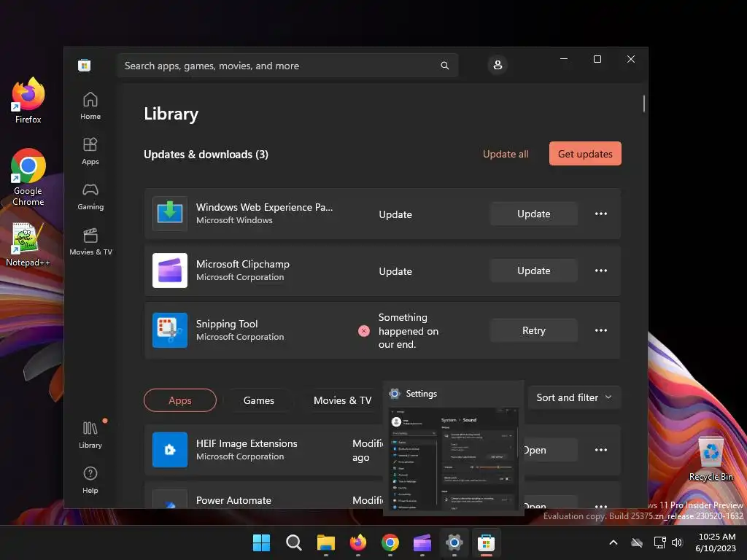Click the Settings gear on the taskbar

click(454, 542)
